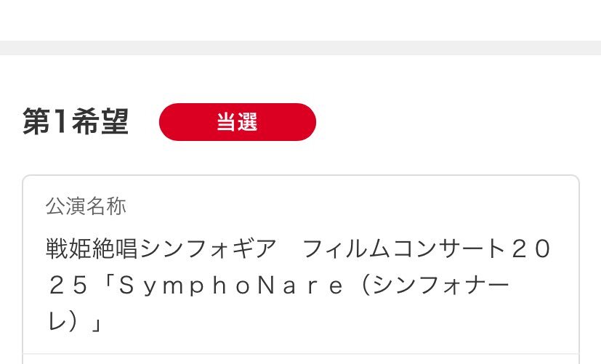Select the 第1希望 heading
The image size is (601, 364).
coord(76,121)
